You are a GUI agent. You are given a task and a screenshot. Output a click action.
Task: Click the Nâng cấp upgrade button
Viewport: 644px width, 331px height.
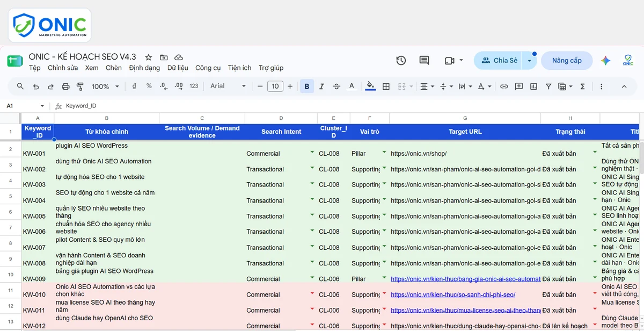[x=567, y=61]
